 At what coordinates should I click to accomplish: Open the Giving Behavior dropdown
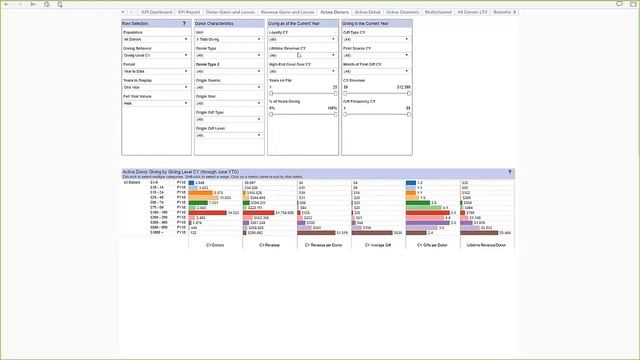(x=156, y=55)
